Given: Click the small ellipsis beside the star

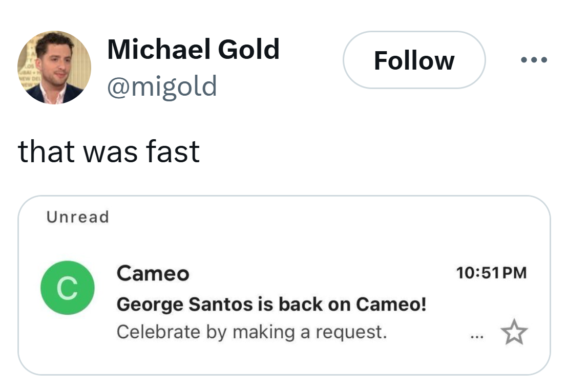Looking at the screenshot, I should [x=476, y=337].
